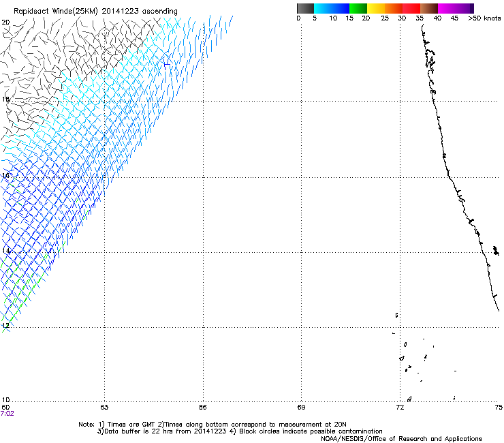Image resolution: width=504 pixels, height=443 pixels.
Task: Click the cyan-blue 5-15 knots color swatch
Action: click(x=332, y=8)
